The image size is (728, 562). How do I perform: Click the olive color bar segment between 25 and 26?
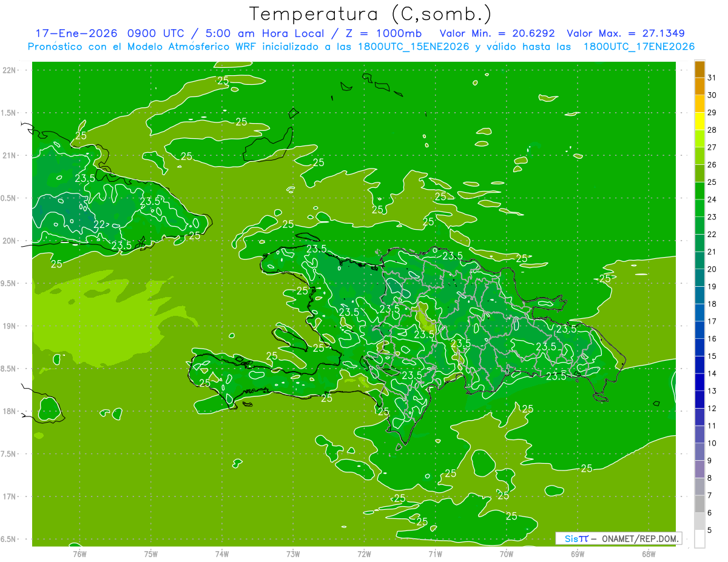pos(699,173)
